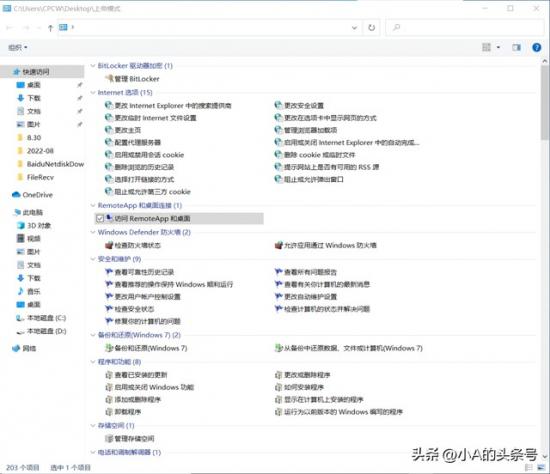Select 此电脑 in navigation pane
The width and height of the screenshot is (550, 474).
pyautogui.click(x=28, y=212)
